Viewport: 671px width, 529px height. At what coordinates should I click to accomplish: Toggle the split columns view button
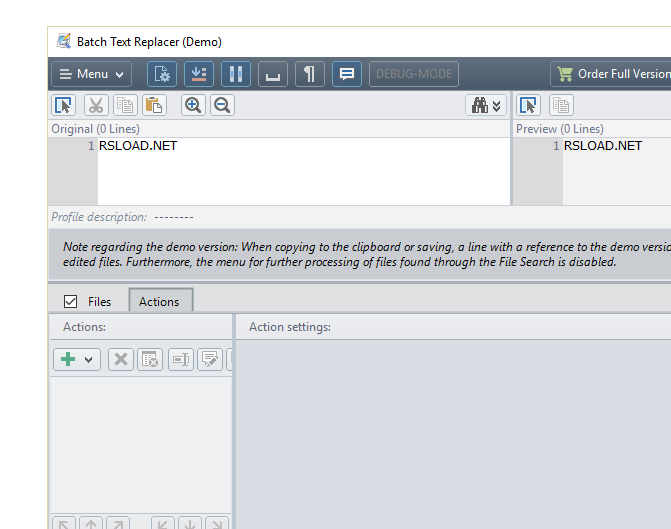pos(236,74)
